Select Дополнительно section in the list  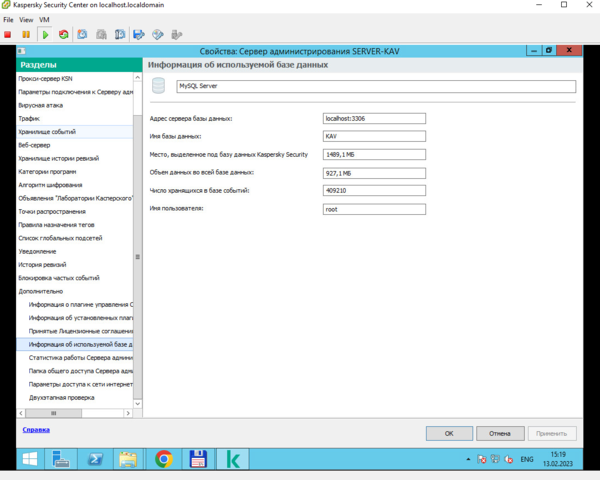(40, 291)
